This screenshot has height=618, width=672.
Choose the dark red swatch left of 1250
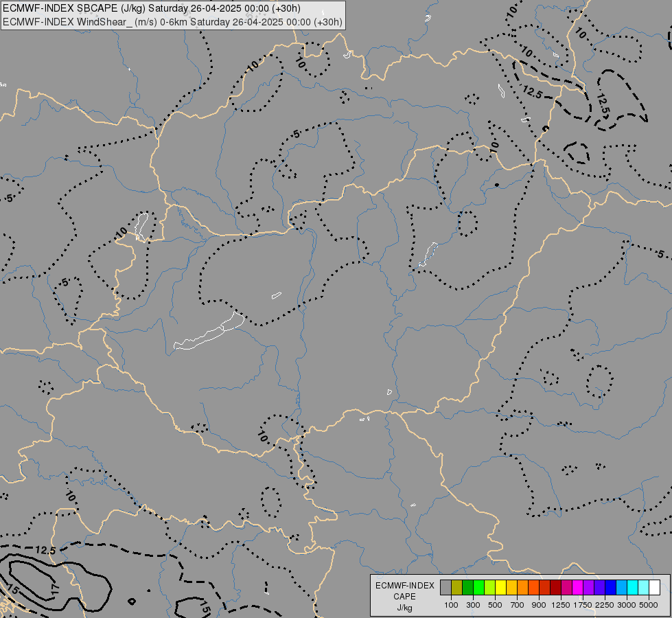coord(556,587)
